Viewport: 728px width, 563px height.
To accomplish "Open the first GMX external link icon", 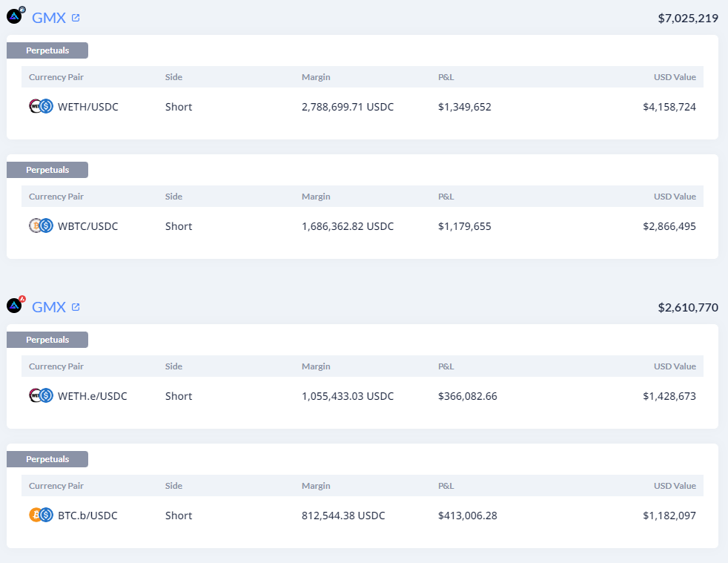I will 76,18.
